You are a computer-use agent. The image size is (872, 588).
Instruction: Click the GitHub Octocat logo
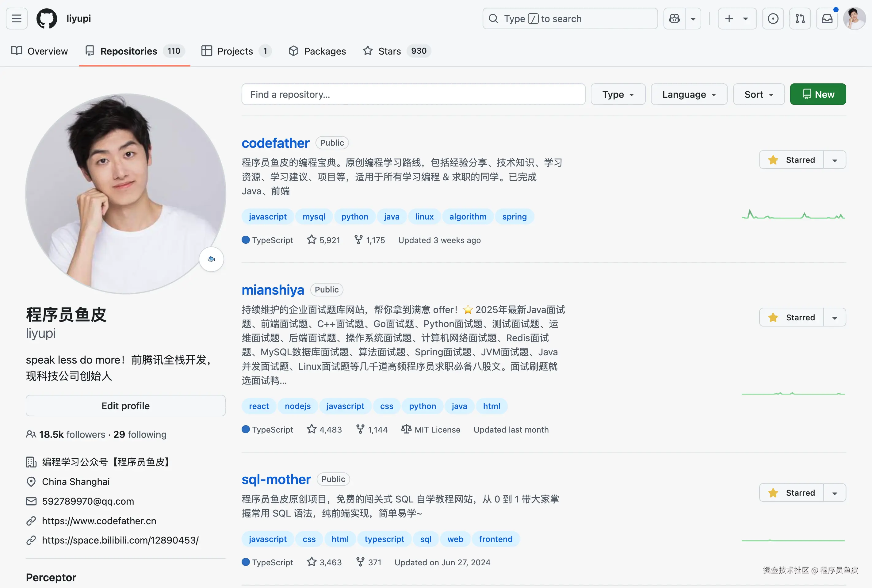pyautogui.click(x=47, y=18)
